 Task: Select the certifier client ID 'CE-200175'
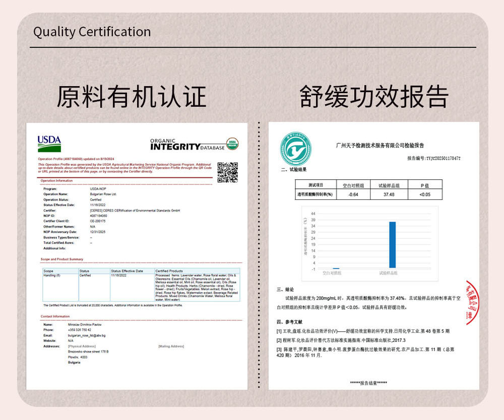[x=98, y=221]
